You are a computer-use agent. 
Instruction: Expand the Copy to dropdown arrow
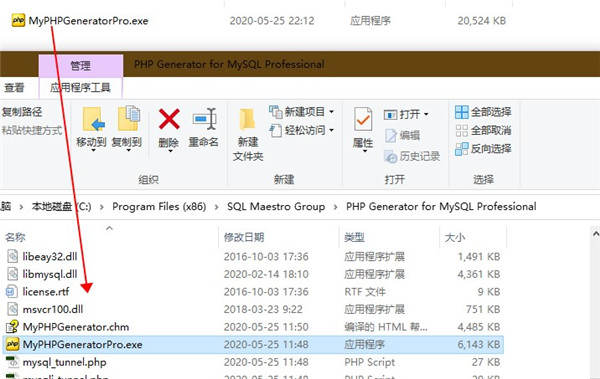129,150
